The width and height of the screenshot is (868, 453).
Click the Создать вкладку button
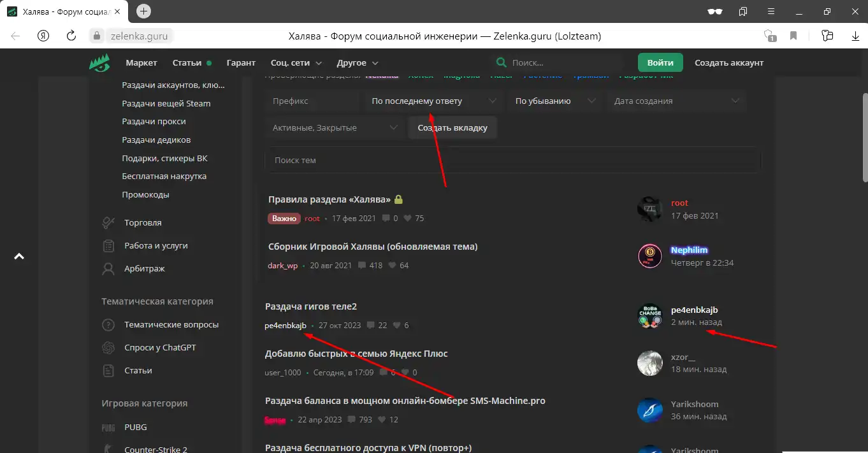[x=452, y=127]
